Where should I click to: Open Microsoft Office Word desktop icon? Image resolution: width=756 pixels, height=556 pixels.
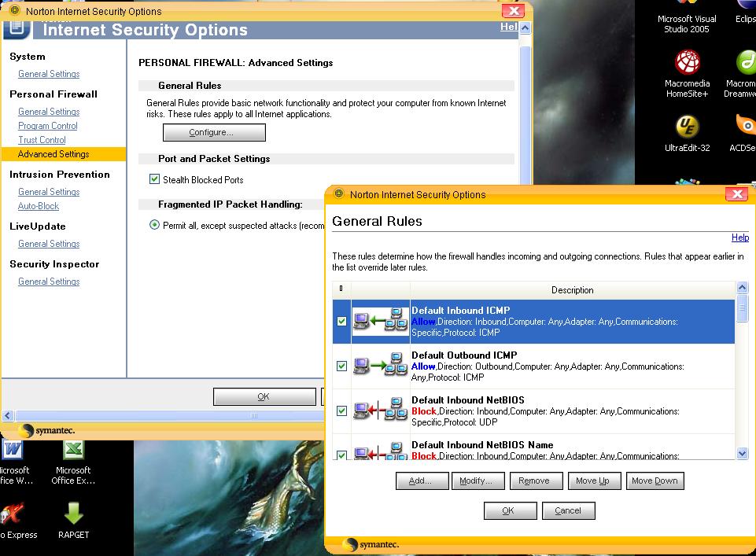coord(14,462)
